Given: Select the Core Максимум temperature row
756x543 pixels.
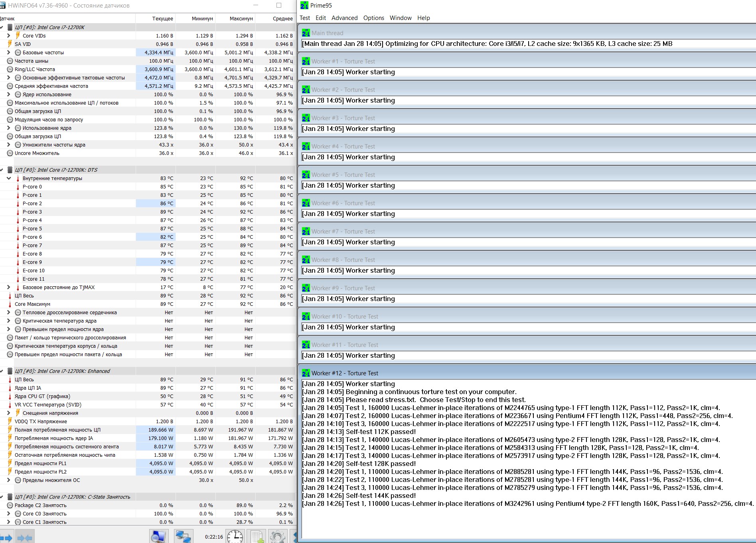Looking at the screenshot, I should coord(148,304).
